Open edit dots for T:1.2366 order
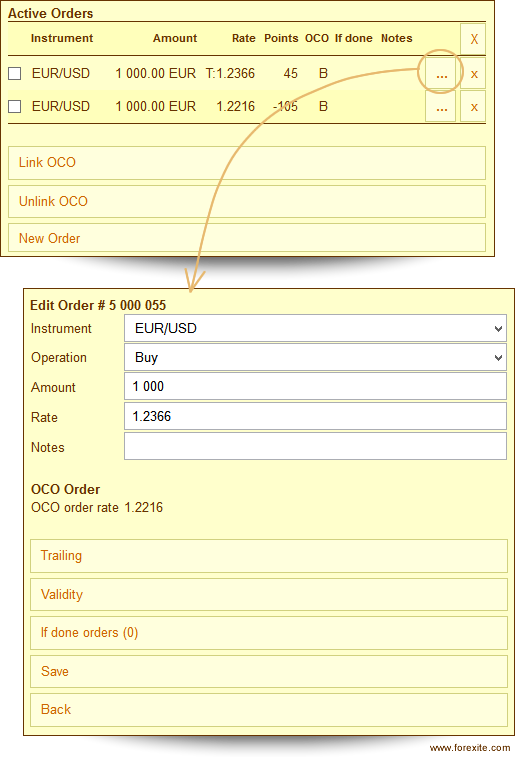The width and height of the screenshot is (515, 757). click(440, 74)
